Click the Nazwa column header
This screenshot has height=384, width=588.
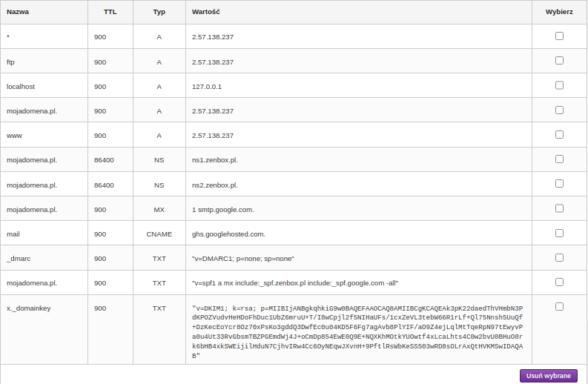(18, 13)
